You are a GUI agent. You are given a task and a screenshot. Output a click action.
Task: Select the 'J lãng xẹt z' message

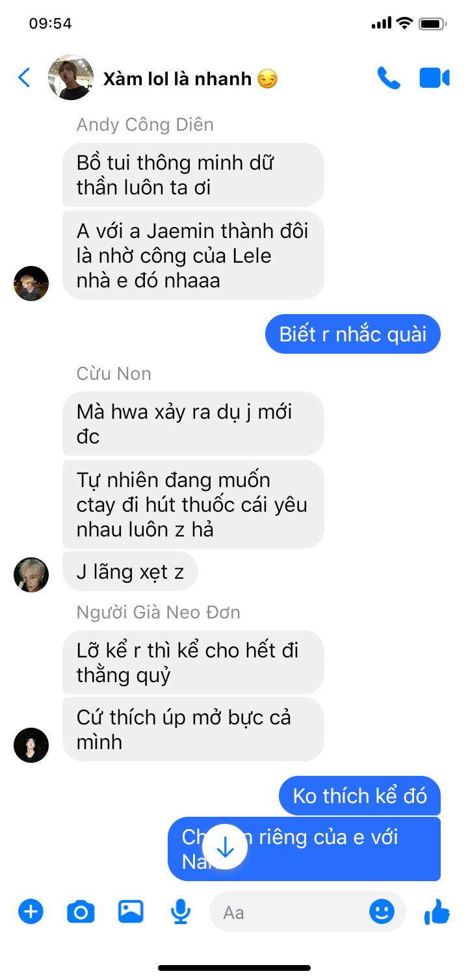[130, 572]
